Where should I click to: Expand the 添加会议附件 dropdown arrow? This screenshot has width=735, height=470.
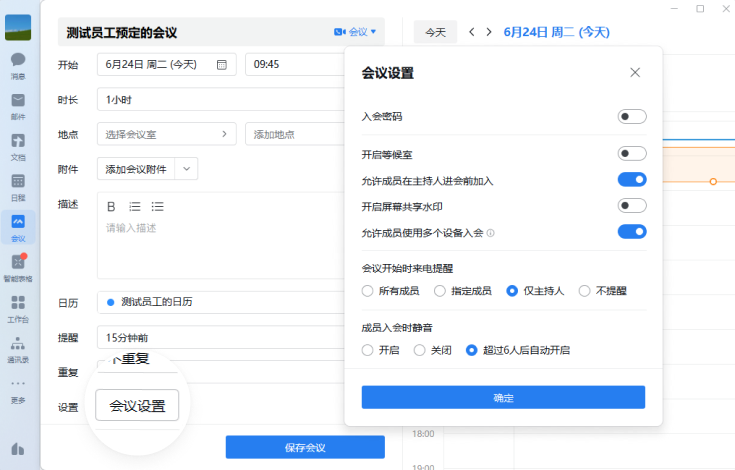pyautogui.click(x=187, y=169)
